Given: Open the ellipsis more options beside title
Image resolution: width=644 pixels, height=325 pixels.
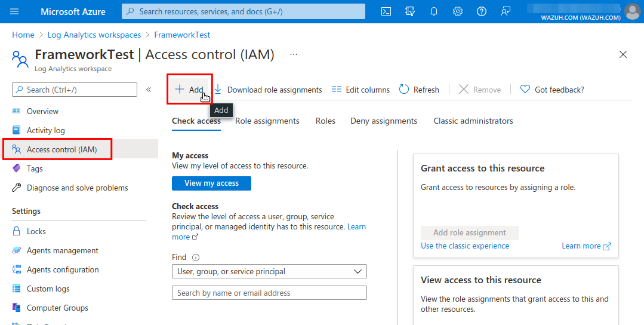Looking at the screenshot, I should tap(293, 54).
